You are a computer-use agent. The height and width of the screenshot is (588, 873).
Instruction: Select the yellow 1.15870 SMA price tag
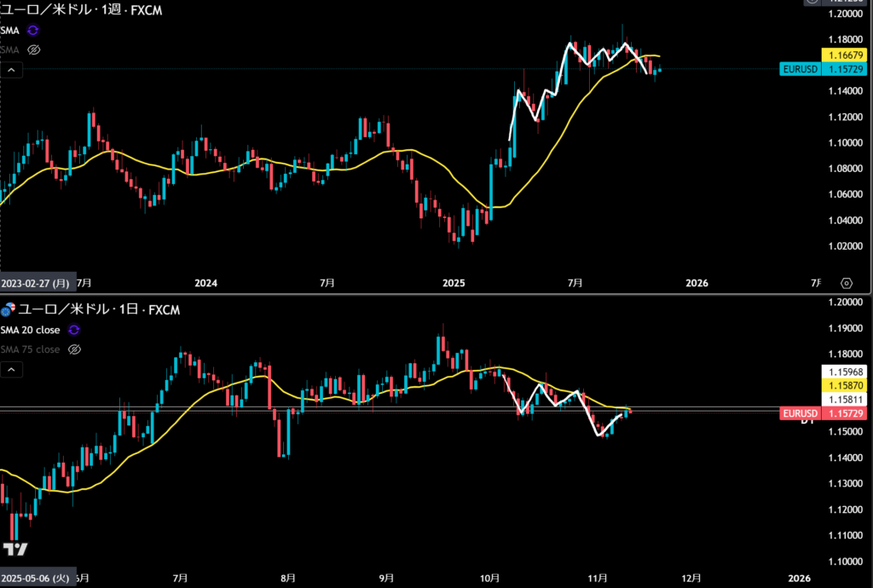844,385
